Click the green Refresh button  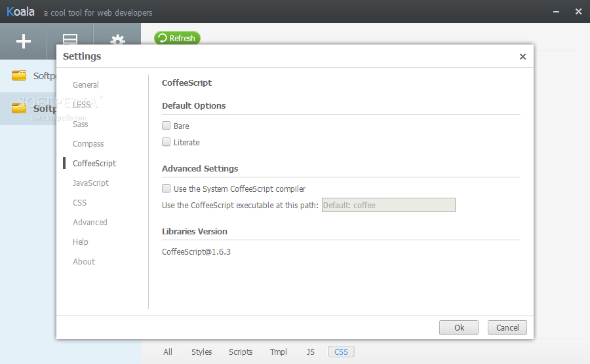[177, 38]
